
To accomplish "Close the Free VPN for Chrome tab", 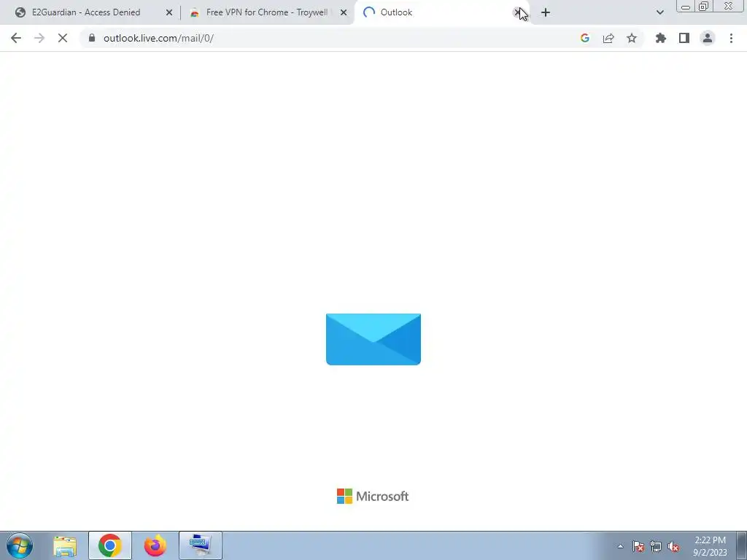I will (x=344, y=12).
